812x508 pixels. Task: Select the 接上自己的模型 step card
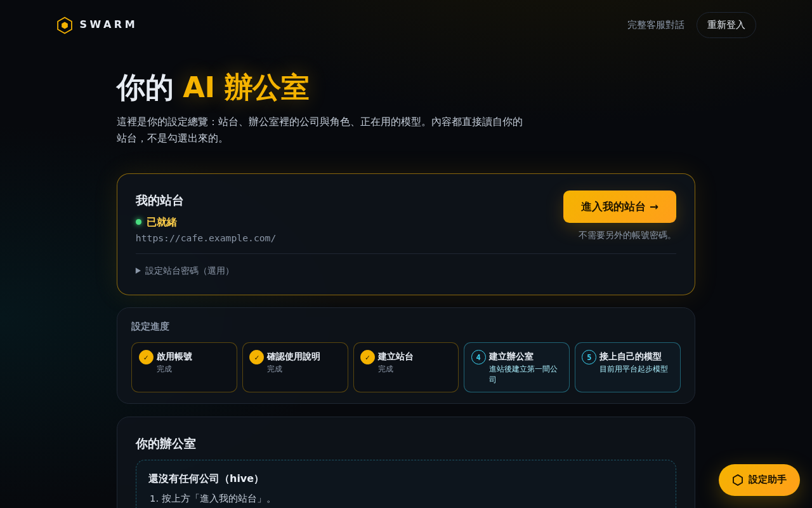(627, 367)
